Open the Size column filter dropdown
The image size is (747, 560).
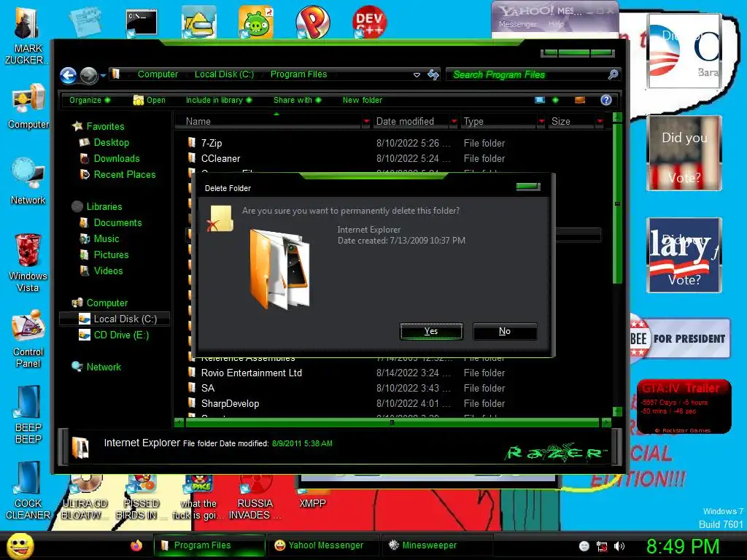click(x=600, y=122)
